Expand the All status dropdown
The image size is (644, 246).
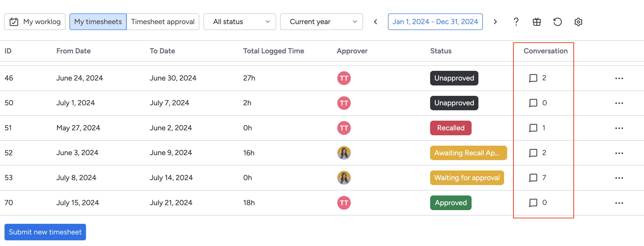pos(240,22)
